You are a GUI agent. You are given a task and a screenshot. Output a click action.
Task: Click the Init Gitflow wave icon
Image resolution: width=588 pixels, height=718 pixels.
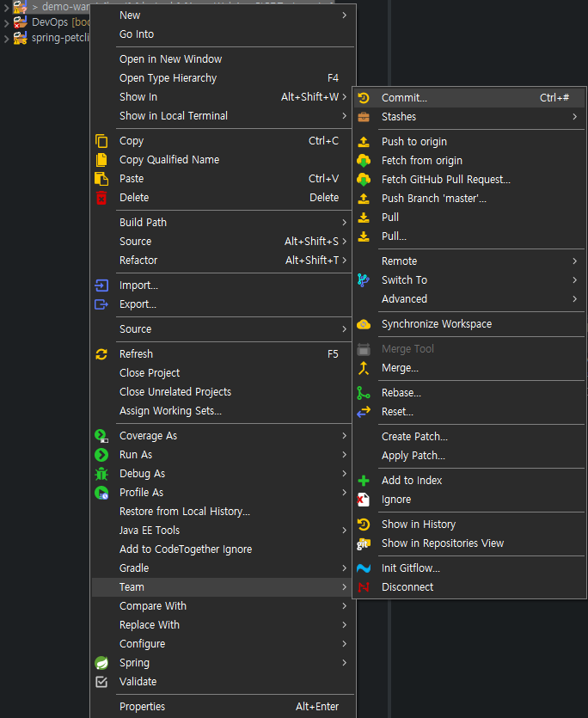(x=364, y=568)
